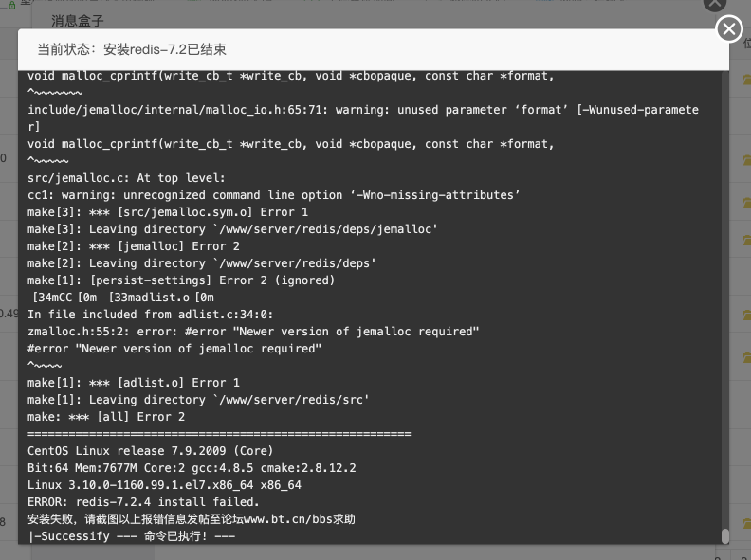This screenshot has height=560, width=751.
Task: Click the folder icon level with 'In file included from adlist.c'
Action: 746,315
